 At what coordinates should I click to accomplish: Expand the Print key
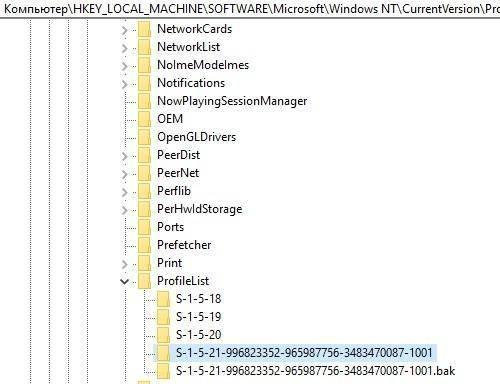click(124, 264)
